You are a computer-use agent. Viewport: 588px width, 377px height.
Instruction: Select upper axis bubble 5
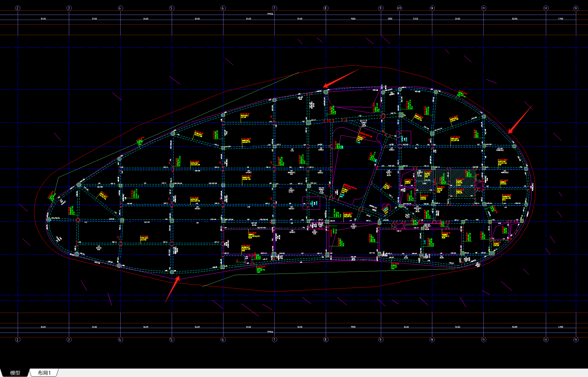coord(172,8)
